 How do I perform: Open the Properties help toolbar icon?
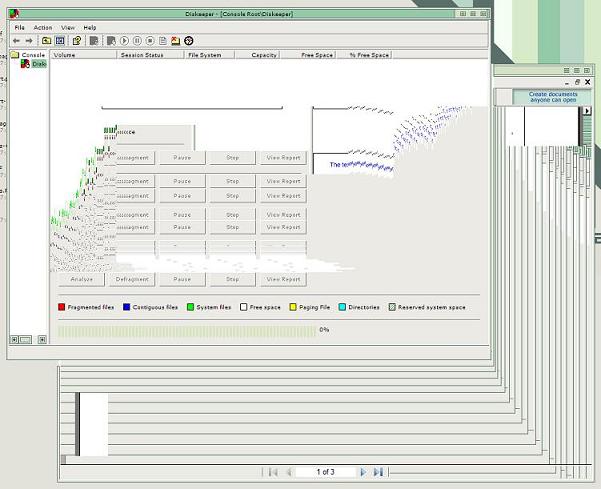coord(77,41)
